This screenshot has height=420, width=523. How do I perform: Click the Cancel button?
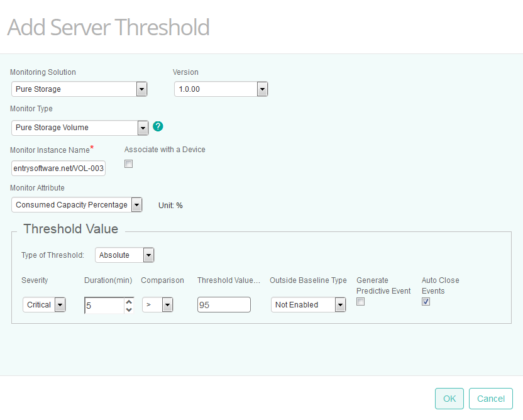tap(490, 399)
